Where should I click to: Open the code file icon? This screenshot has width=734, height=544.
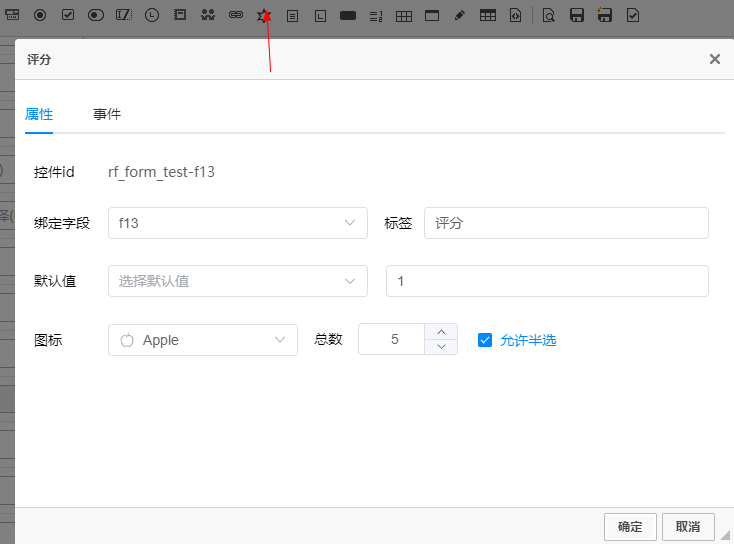pos(515,15)
